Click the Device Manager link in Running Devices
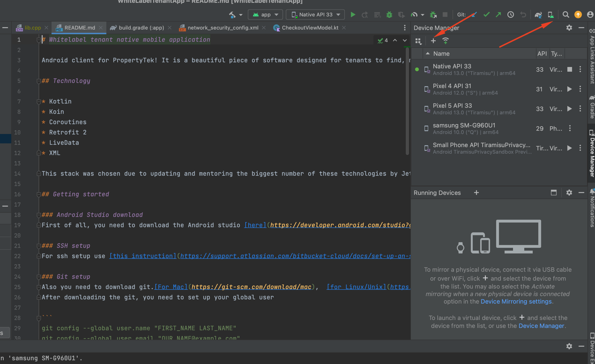595x364 pixels. (541, 326)
